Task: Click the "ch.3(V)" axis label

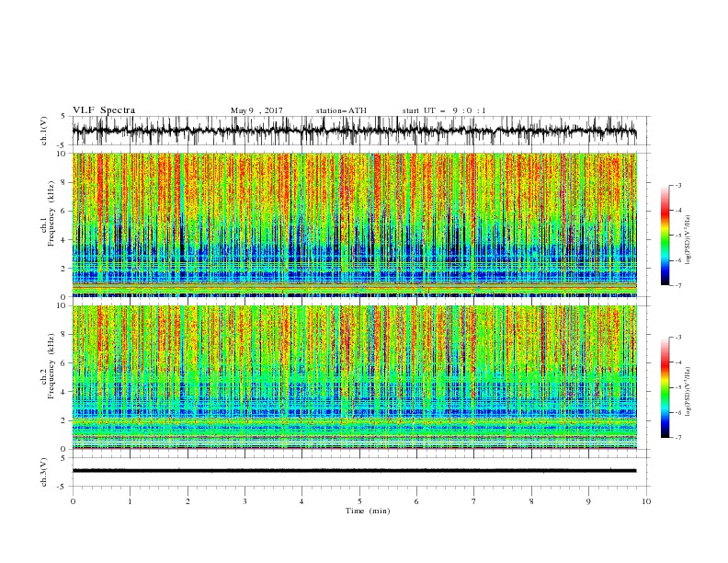Action: pyautogui.click(x=44, y=472)
